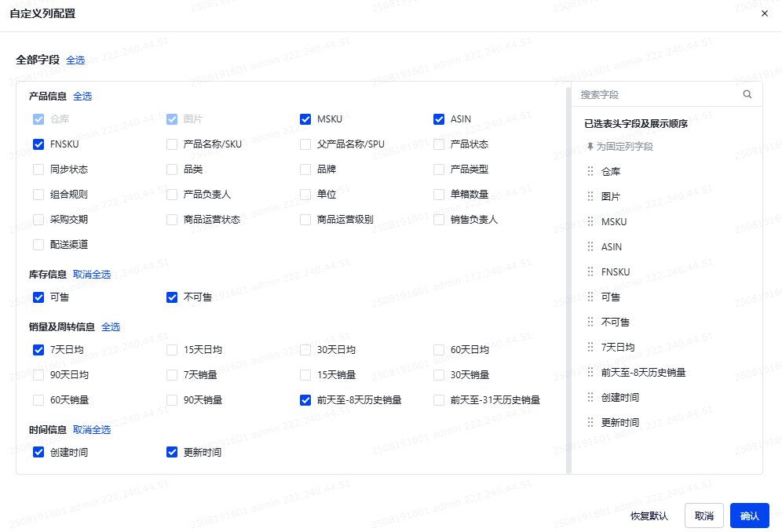Screen dimensions: 782x532
Task: Uncheck the 可售 checkbox
Action: coord(38,297)
